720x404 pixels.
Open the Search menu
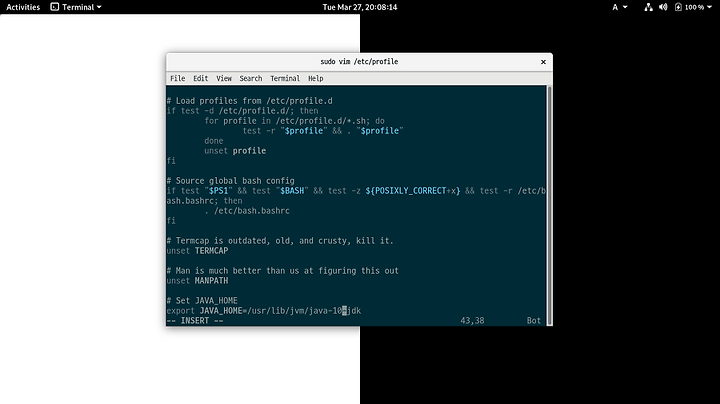pyautogui.click(x=251, y=79)
